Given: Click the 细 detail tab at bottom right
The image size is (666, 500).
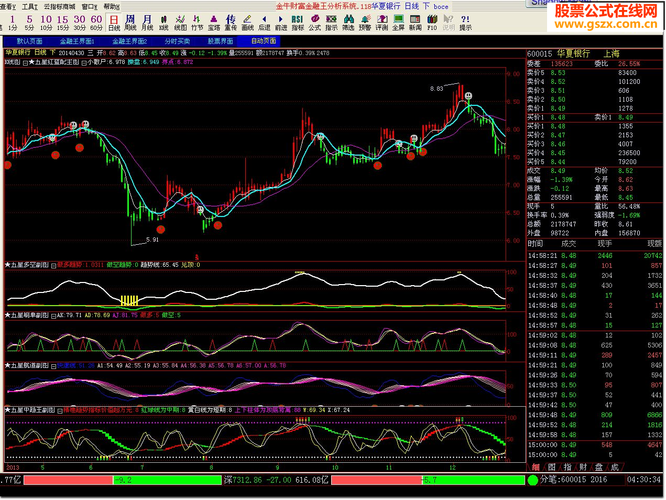Looking at the screenshot, I should pos(537,466).
